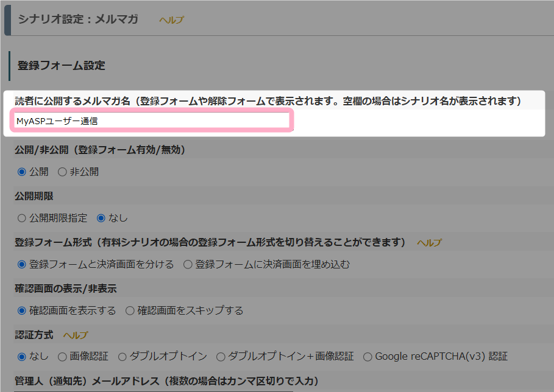The height and width of the screenshot is (392, 554).
Task: Select なし under 認証方式
Action: pos(22,357)
